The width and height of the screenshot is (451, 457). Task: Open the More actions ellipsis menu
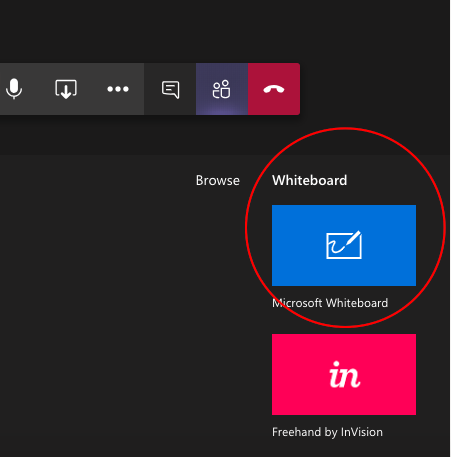pos(118,89)
